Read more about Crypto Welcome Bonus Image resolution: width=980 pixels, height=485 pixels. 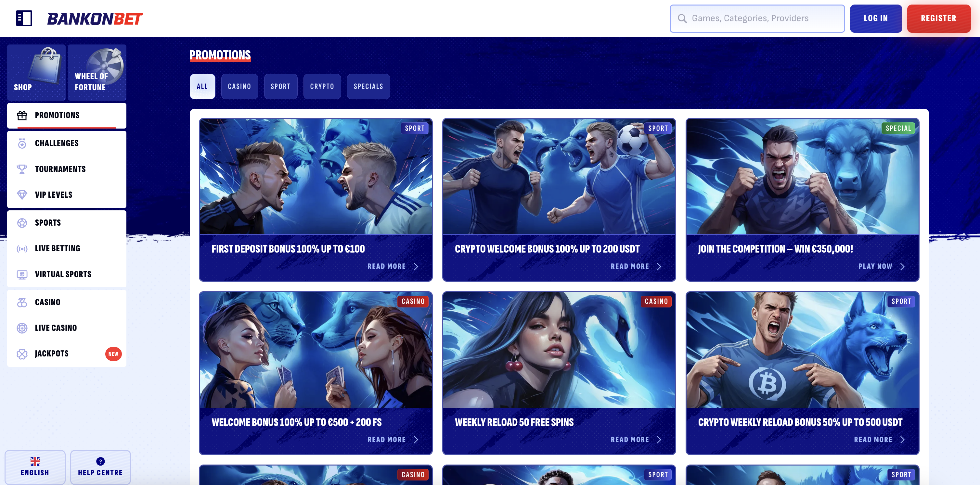coord(630,267)
